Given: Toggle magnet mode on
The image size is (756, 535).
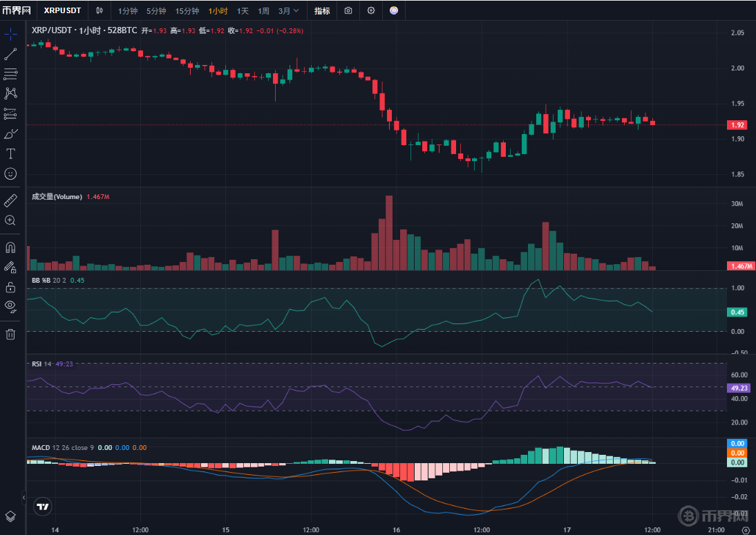Looking at the screenshot, I should (x=10, y=247).
